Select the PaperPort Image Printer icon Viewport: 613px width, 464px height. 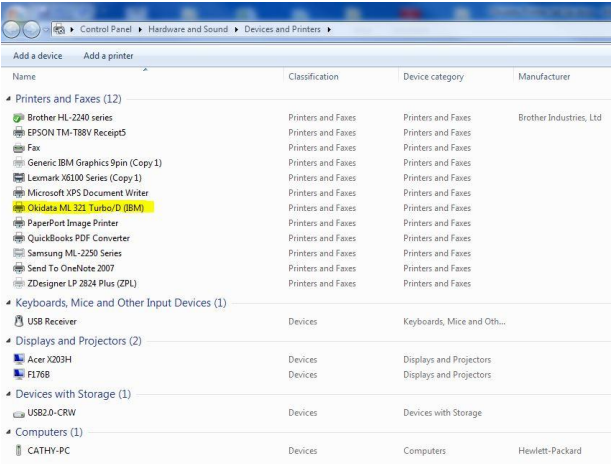pyautogui.click(x=19, y=223)
